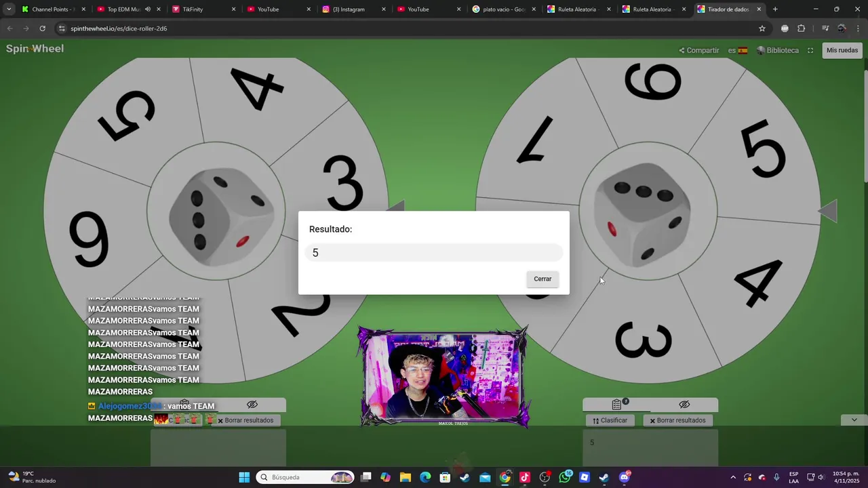The width and height of the screenshot is (868, 488).
Task: Open the Chrome extensions menu
Action: pyautogui.click(x=801, y=28)
